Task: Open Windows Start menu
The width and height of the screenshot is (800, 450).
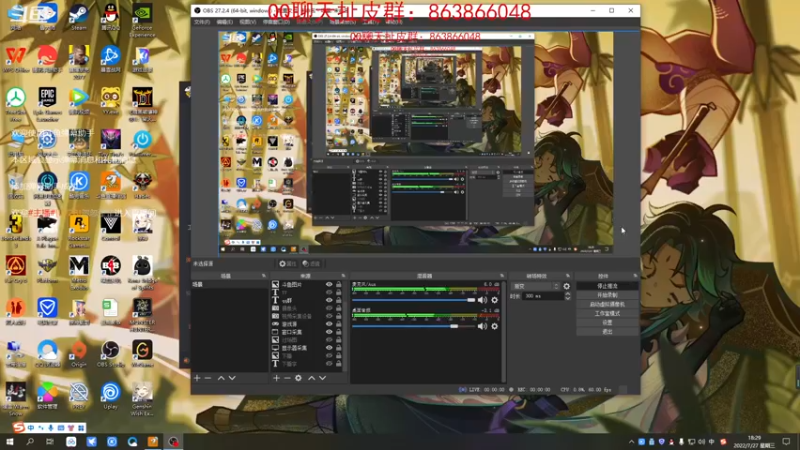Action: pos(10,441)
